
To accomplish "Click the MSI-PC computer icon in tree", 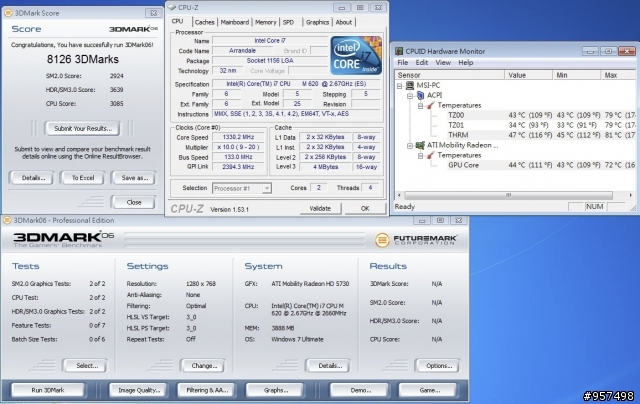I will pyautogui.click(x=410, y=85).
